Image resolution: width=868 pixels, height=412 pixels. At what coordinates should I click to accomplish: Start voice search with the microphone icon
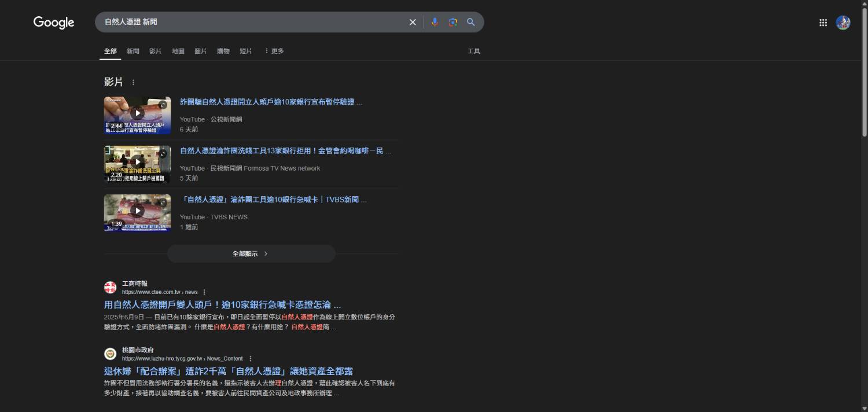click(x=435, y=22)
